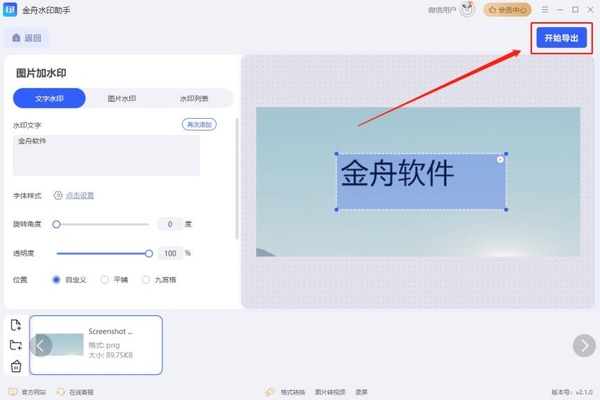This screenshot has height=400, width=600.
Task: Select the 自定义 position radio button
Action: click(x=56, y=280)
